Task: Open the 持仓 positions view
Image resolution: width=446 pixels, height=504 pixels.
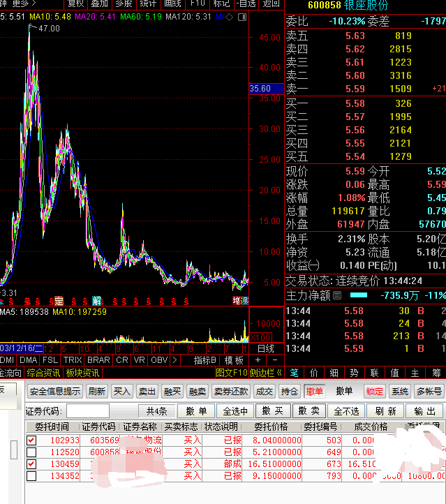Action: point(290,391)
